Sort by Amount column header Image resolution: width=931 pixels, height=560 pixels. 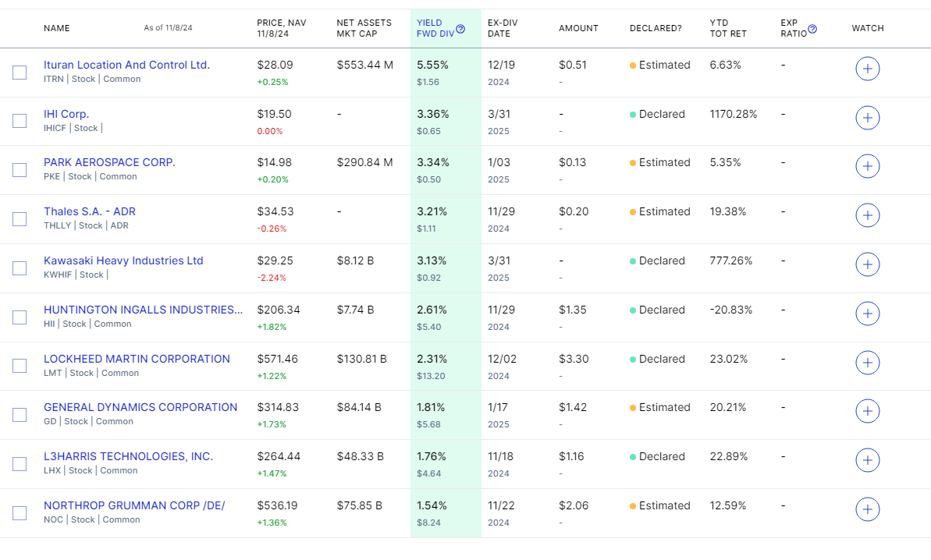[x=578, y=28]
